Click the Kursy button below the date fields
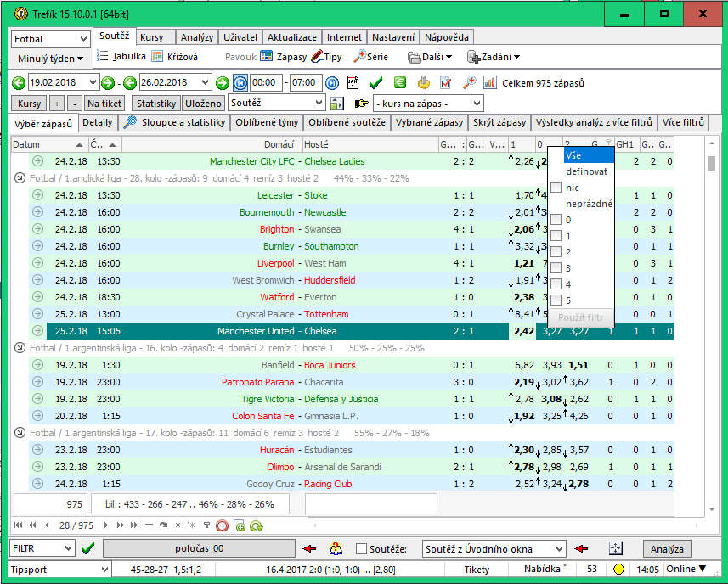728x584 pixels. (x=29, y=104)
